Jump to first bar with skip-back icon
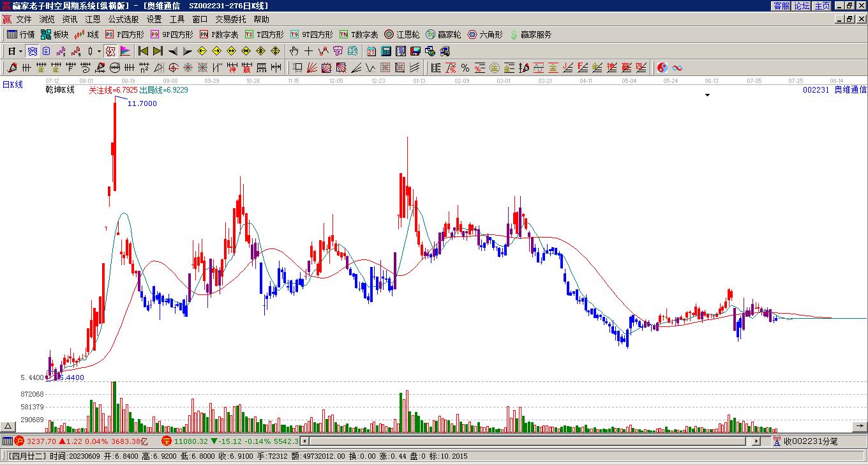Image resolution: width=868 pixels, height=465 pixels. pos(143,51)
